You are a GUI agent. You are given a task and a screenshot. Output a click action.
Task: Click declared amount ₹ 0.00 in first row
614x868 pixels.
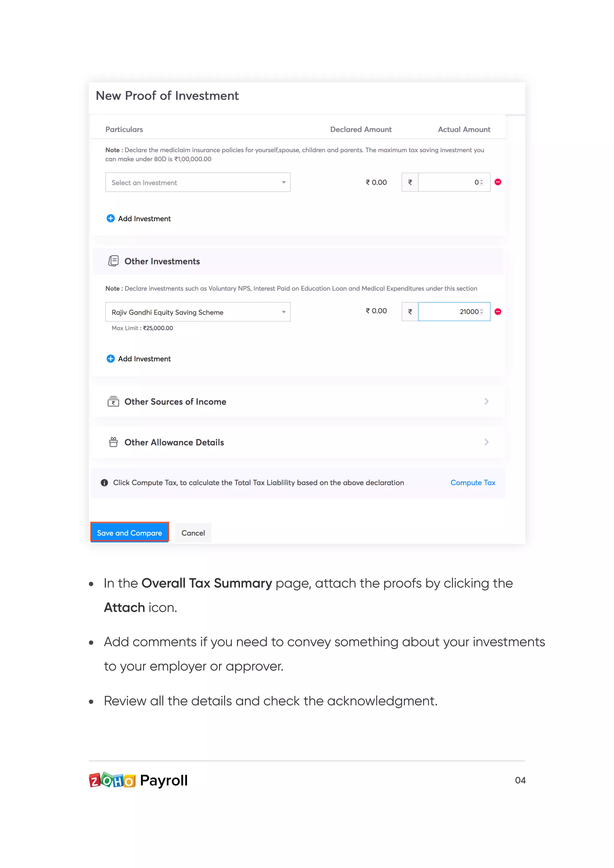[376, 182]
